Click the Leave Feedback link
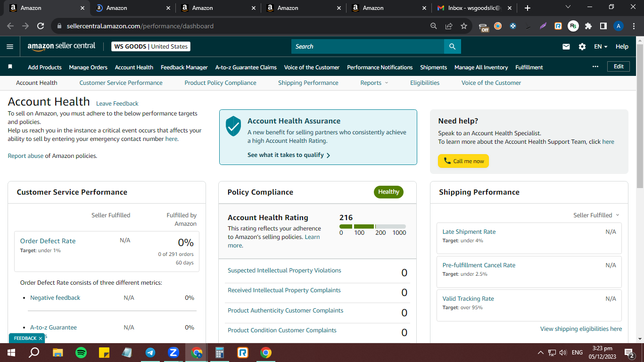Viewport: 644px width, 362px height. (117, 103)
